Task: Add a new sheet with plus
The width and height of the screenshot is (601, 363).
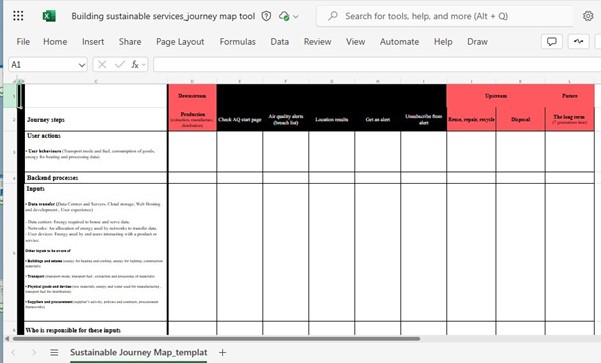Action: coord(222,352)
